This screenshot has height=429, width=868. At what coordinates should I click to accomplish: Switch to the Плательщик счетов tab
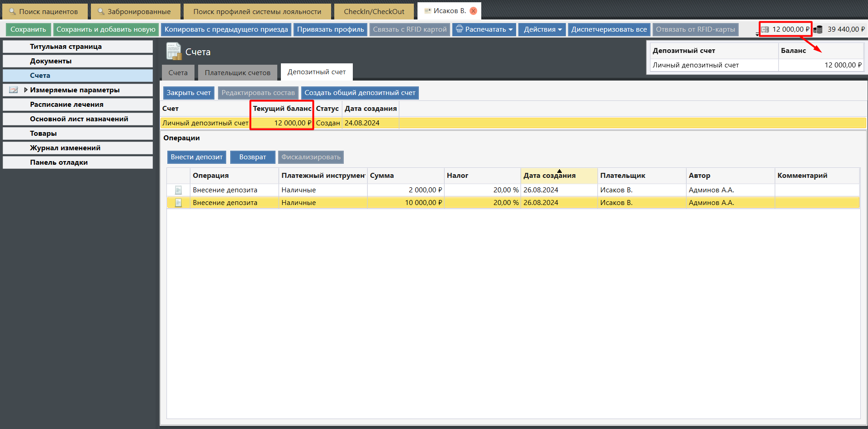tap(237, 72)
